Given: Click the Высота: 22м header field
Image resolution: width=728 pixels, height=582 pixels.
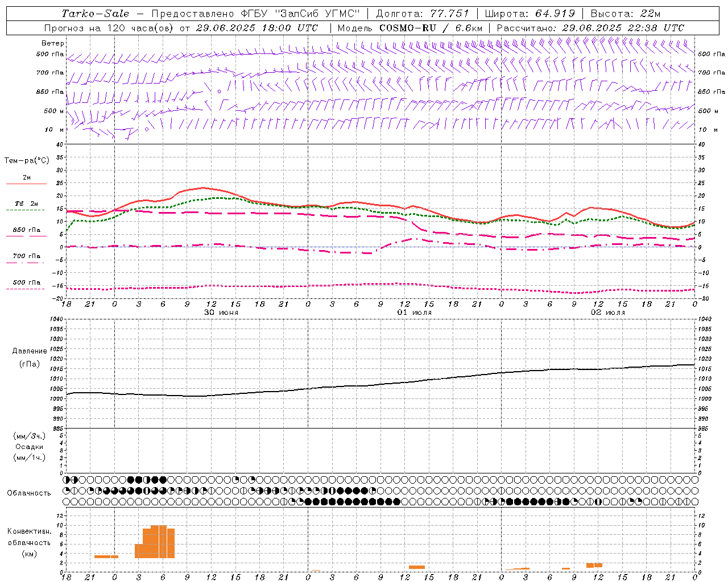Looking at the screenshot, I should pyautogui.click(x=626, y=14).
